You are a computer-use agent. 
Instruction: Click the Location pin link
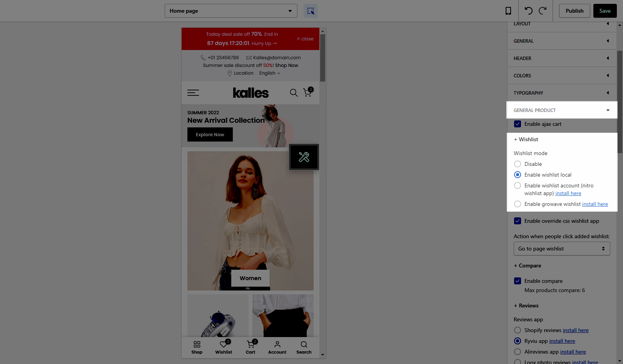(241, 73)
